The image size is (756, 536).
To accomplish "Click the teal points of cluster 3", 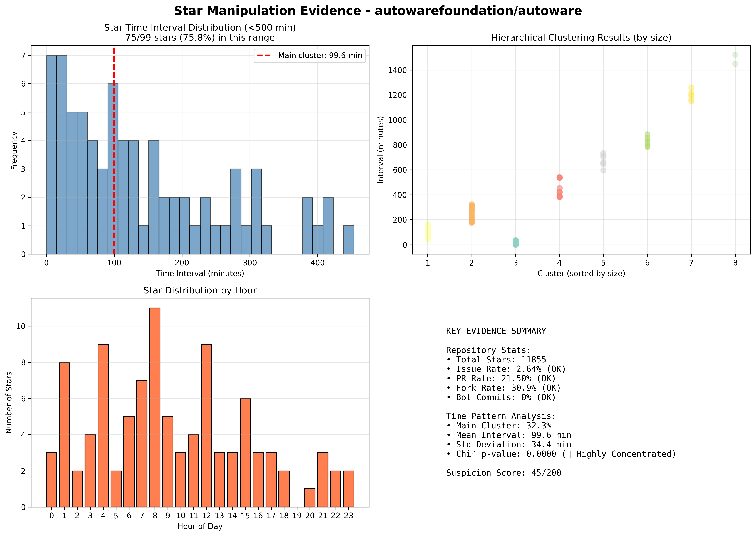I will (516, 242).
